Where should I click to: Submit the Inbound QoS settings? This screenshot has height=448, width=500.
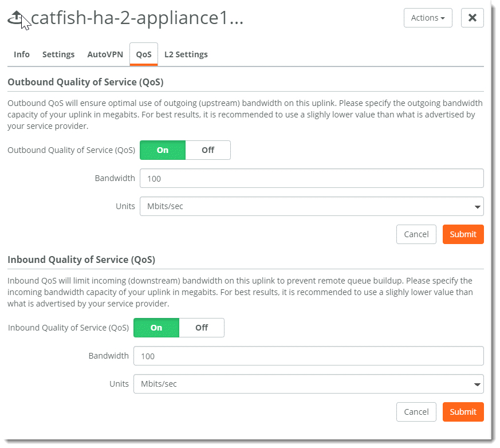[x=463, y=412]
